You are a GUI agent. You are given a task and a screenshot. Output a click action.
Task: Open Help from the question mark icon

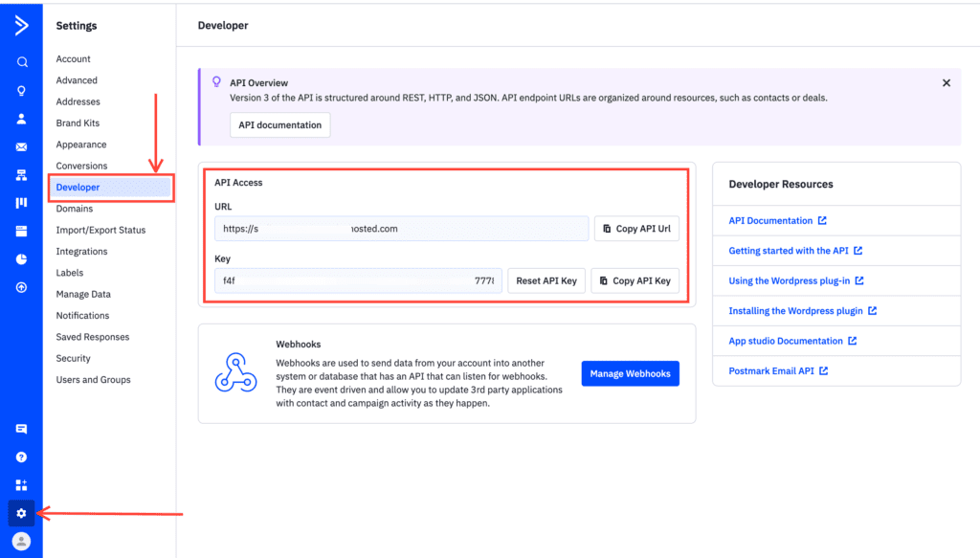(x=20, y=457)
